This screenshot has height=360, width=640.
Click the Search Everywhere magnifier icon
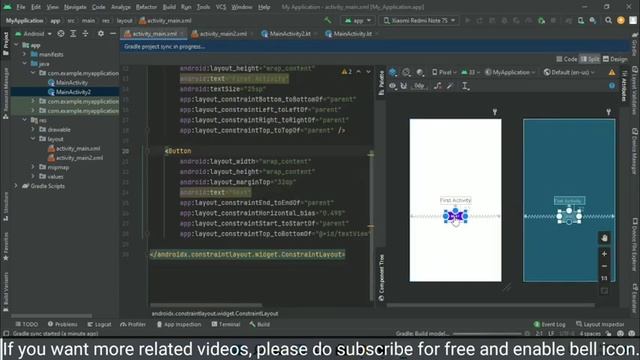[x=608, y=20]
